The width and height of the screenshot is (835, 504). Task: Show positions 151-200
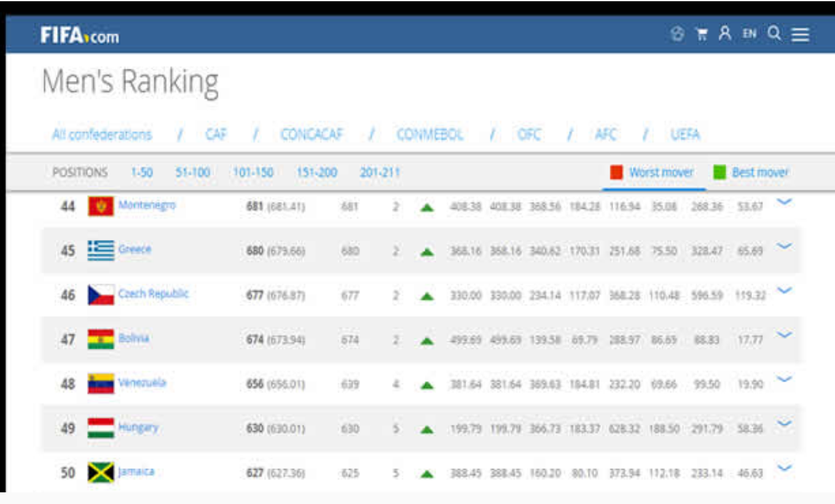[x=317, y=173]
